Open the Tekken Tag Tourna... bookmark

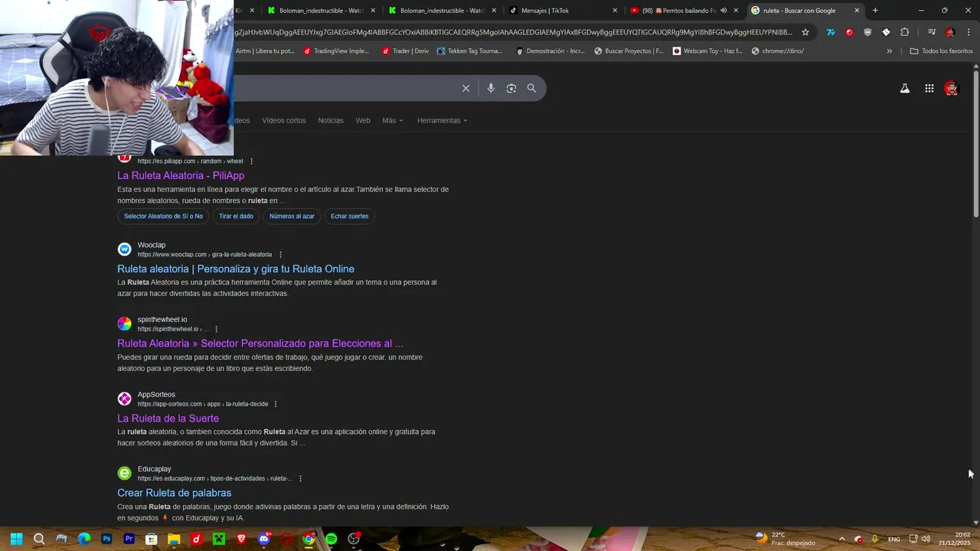469,51
